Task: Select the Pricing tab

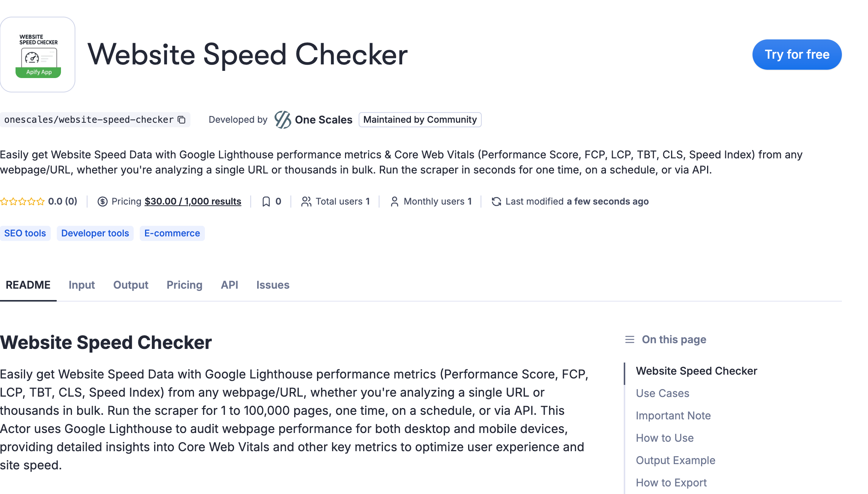Action: [184, 285]
